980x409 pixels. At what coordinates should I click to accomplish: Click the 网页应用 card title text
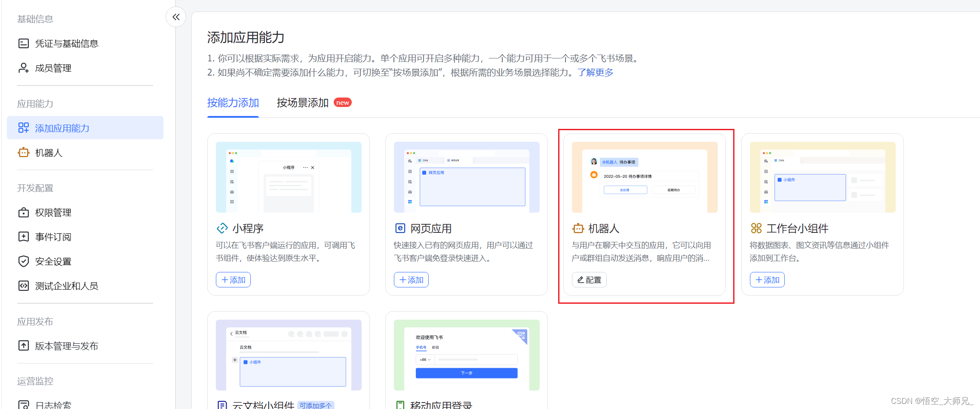coord(431,229)
